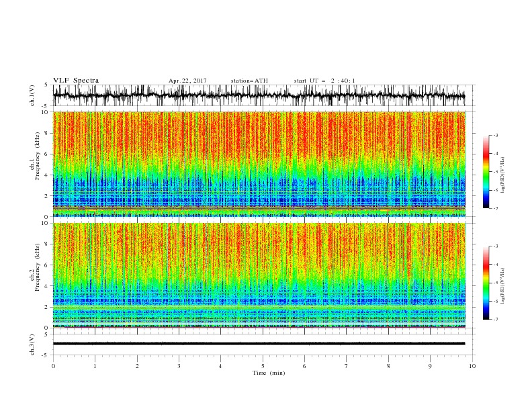The width and height of the screenshot is (532, 411).
Task: Click the 'ch.3(V)' axis label
Action: click(32, 345)
